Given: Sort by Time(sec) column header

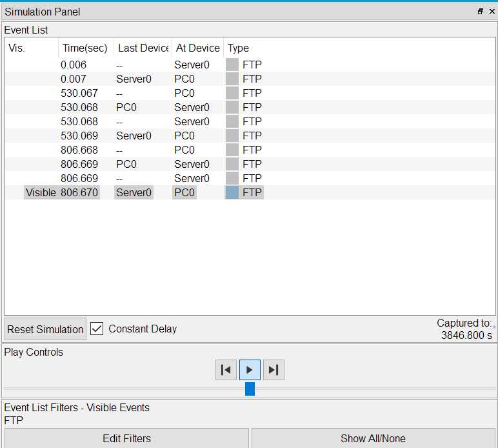Looking at the screenshot, I should point(86,48).
